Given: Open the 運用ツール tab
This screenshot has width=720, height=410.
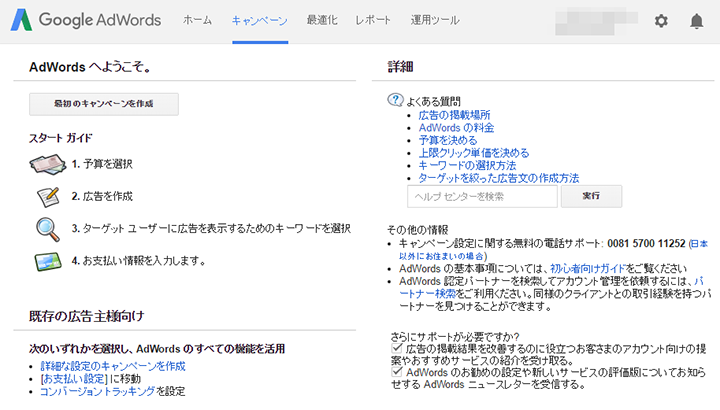Looking at the screenshot, I should coord(435,20).
